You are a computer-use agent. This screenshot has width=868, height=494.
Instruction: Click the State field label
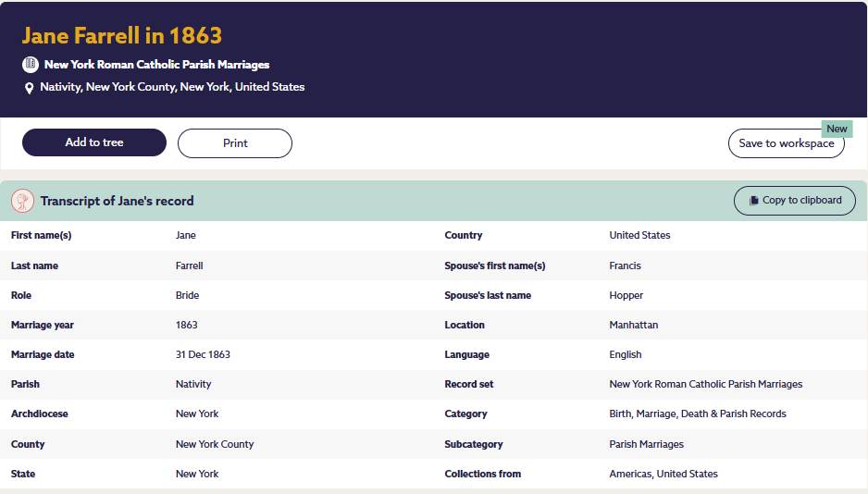(x=23, y=474)
